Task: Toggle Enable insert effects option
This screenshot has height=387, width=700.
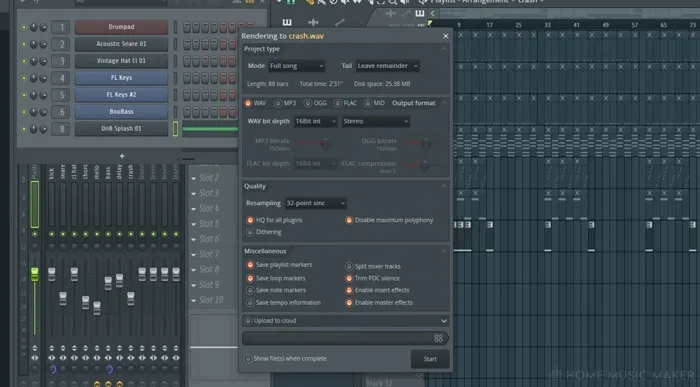Action: pos(349,291)
